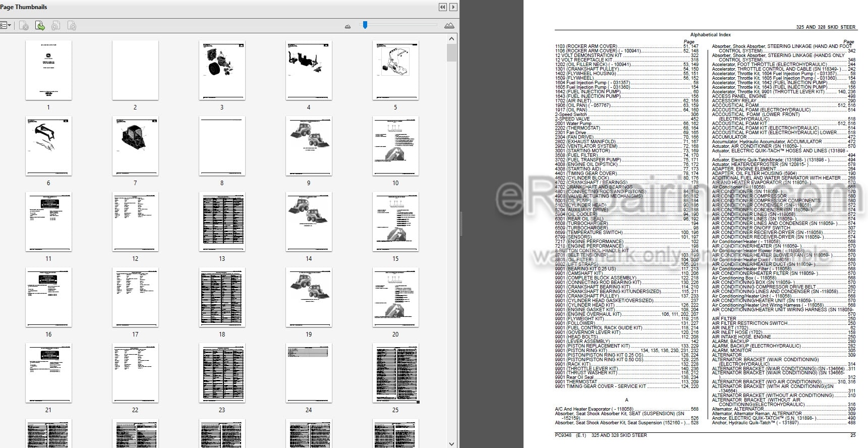The height and width of the screenshot is (448, 868).
Task: Click '325 AND 328 SKID STEER' page header
Action: point(826,27)
